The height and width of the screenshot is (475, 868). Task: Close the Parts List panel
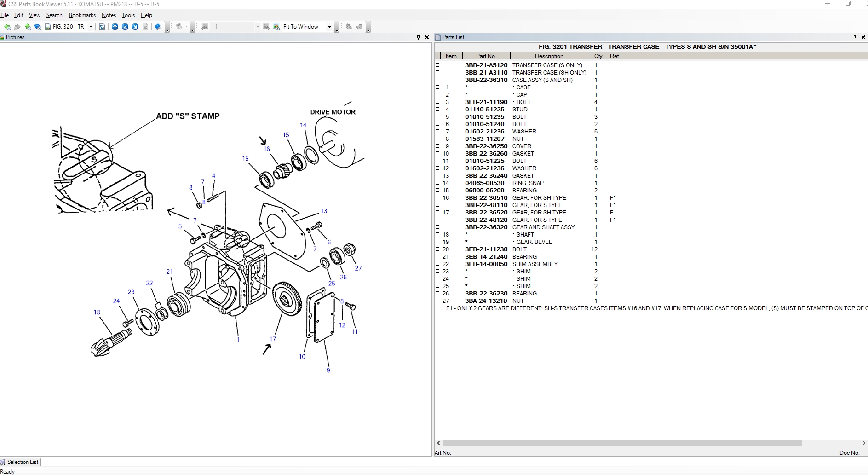click(x=863, y=37)
